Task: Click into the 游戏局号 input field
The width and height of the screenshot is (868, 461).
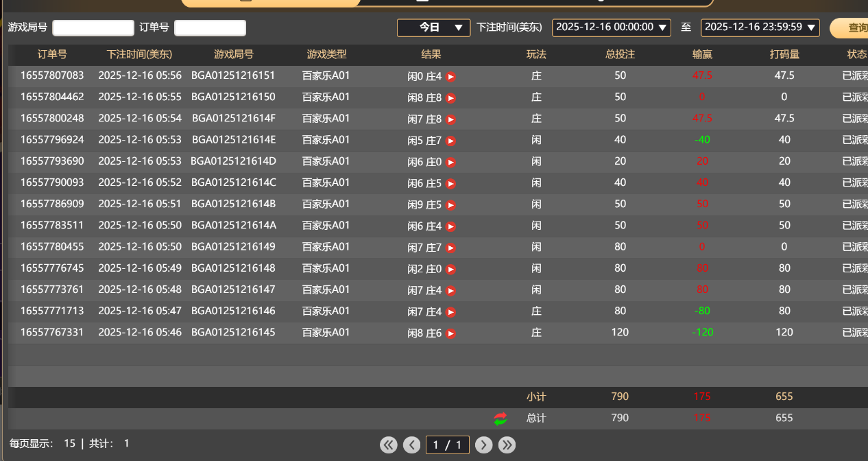Action: 93,27
